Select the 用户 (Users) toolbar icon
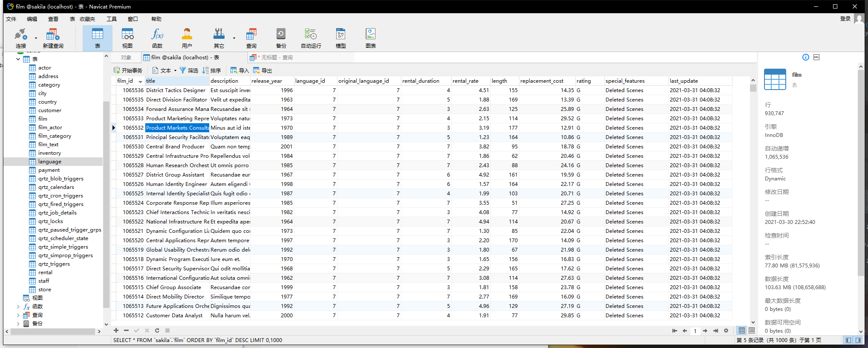Viewport: 868px width, 348px height. (x=187, y=38)
